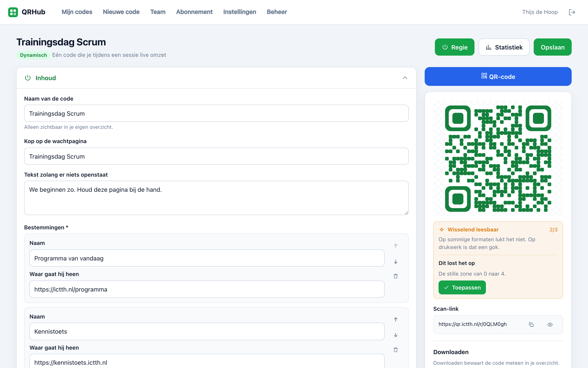Edit the Kennistoets name field
This screenshot has width=588, height=368.
pos(207,331)
